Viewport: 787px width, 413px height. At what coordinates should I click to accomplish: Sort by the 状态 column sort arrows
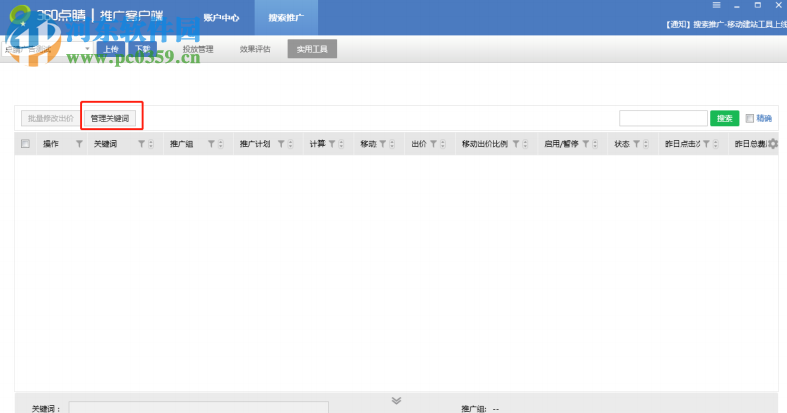tap(646, 144)
